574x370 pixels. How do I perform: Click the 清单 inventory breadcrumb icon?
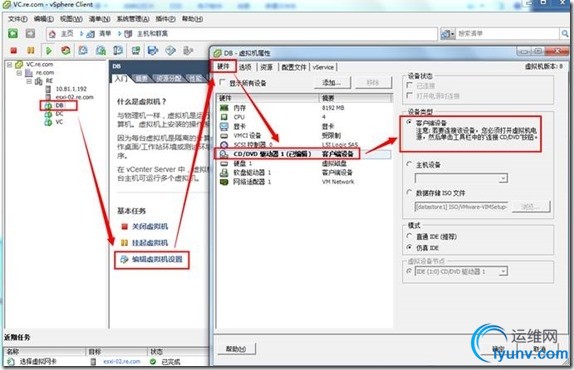tap(90, 34)
